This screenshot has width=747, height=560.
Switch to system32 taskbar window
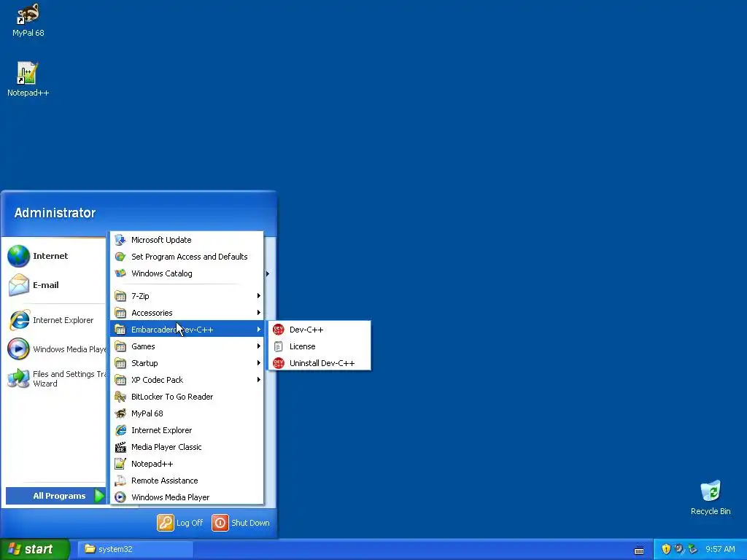[x=136, y=549]
